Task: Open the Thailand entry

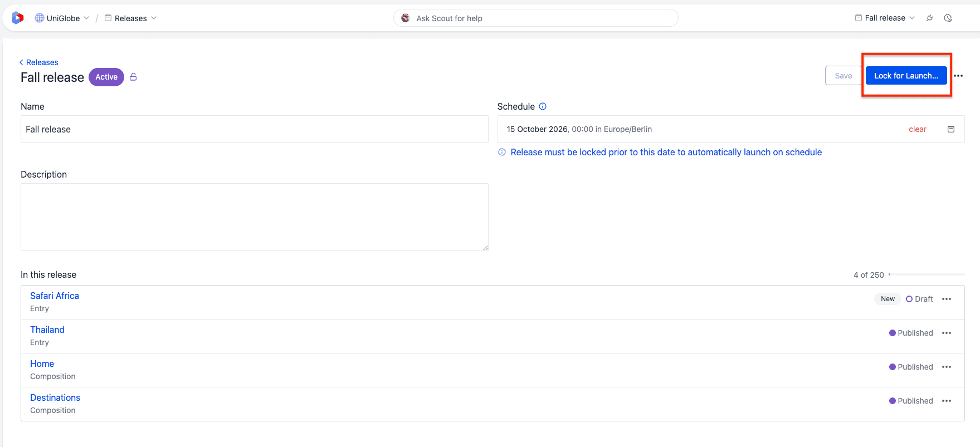Action: coord(47,330)
